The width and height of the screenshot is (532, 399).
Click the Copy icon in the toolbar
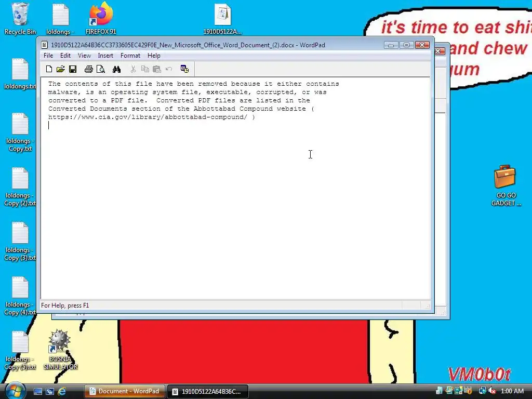(x=145, y=69)
